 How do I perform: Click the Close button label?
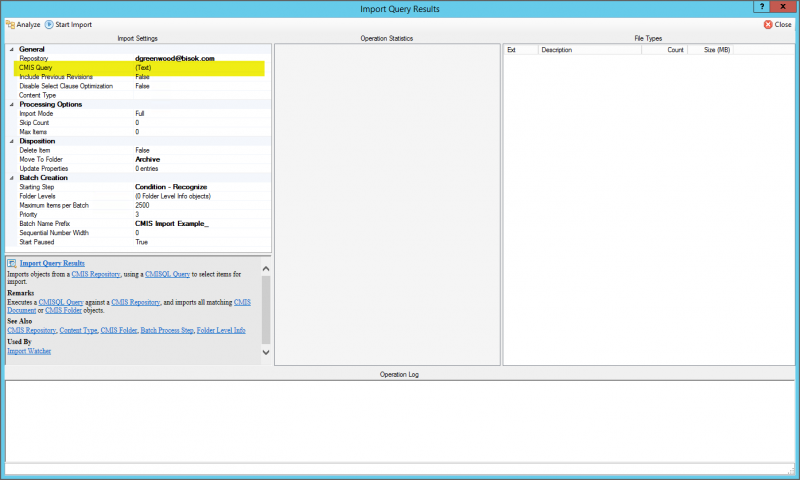tap(783, 24)
